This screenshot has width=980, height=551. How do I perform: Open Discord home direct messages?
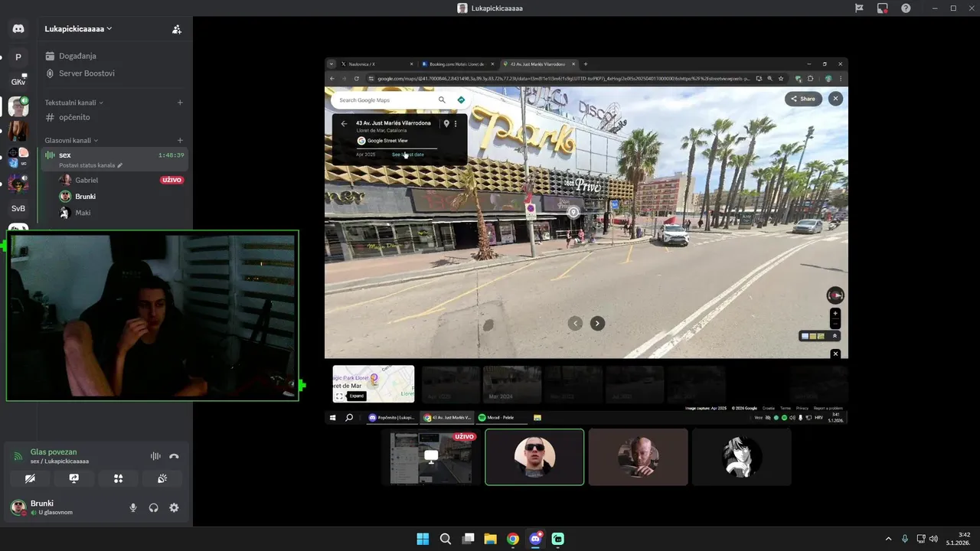18,28
